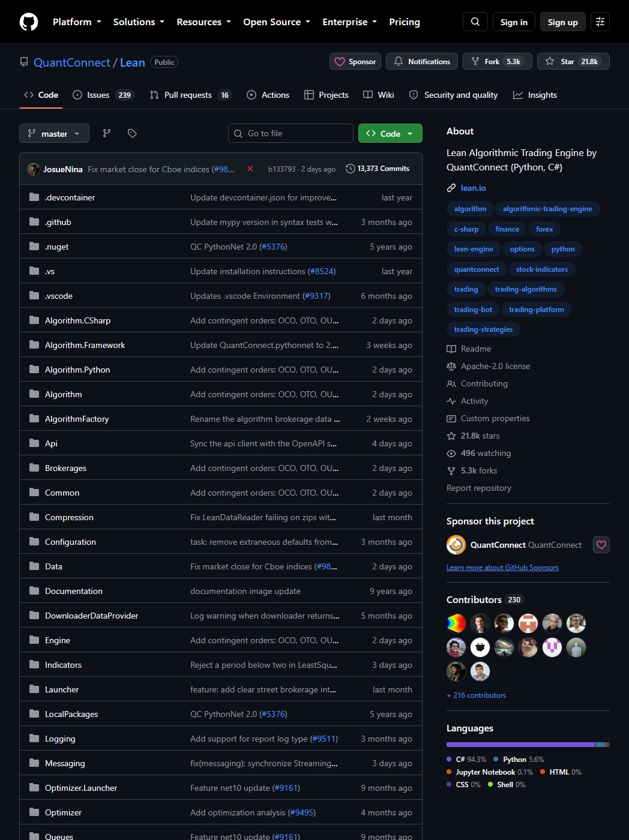The height and width of the screenshot is (840, 629).
Task: Click the Notifications button
Action: 422,61
